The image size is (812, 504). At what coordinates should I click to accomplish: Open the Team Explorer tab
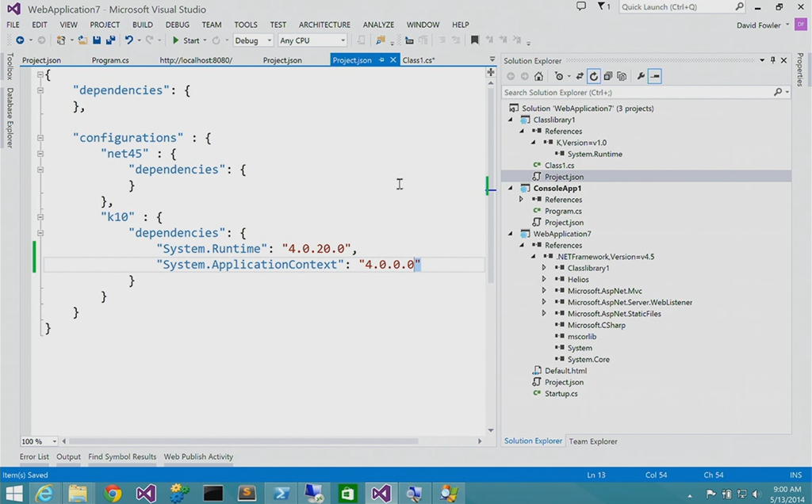(x=593, y=441)
